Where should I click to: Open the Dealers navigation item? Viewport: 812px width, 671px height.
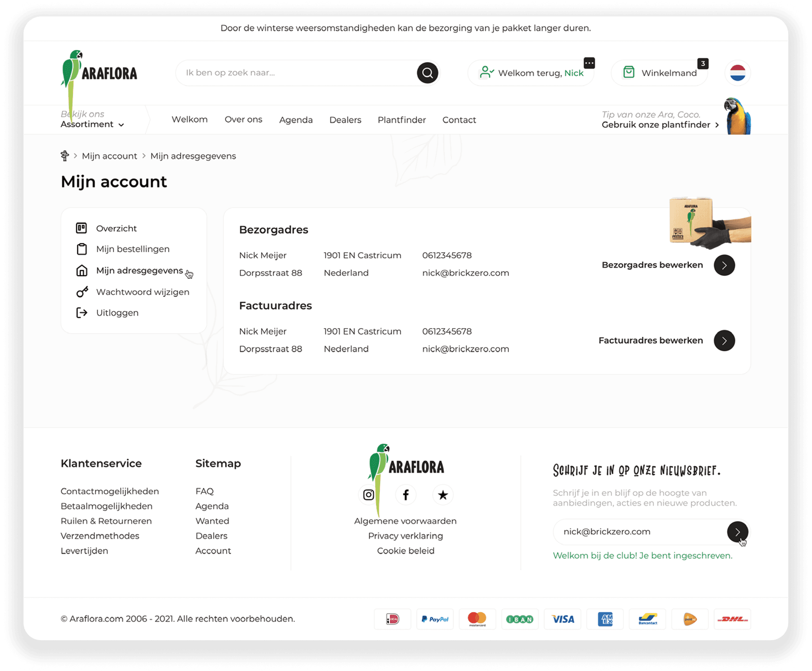345,120
